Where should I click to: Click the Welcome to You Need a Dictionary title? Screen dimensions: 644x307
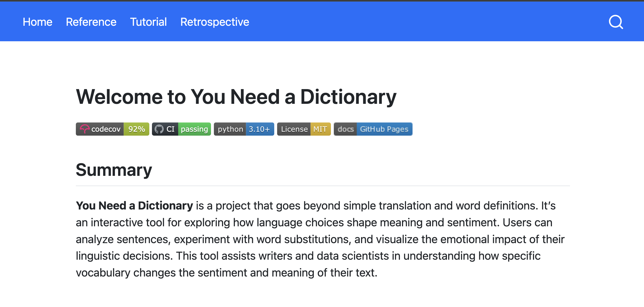tap(236, 97)
